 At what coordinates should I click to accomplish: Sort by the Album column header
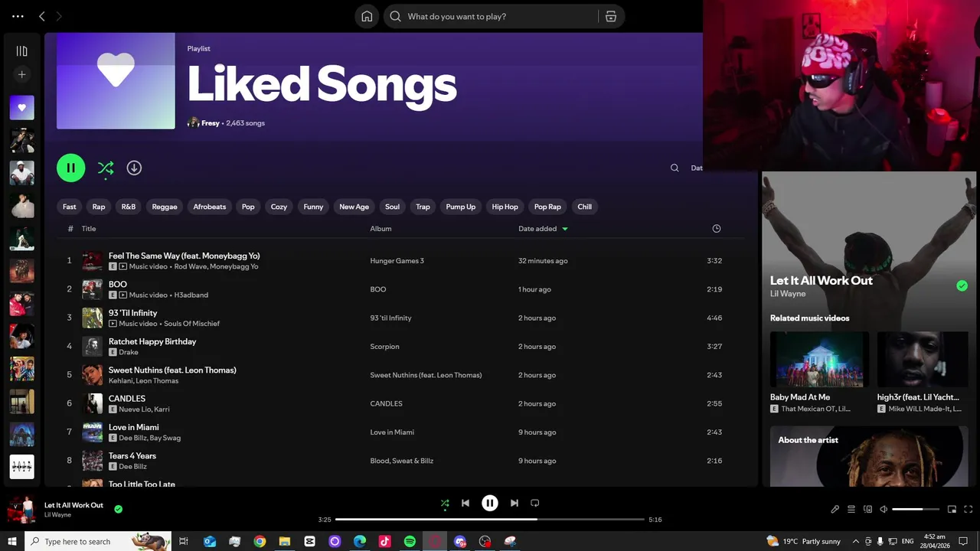coord(381,229)
